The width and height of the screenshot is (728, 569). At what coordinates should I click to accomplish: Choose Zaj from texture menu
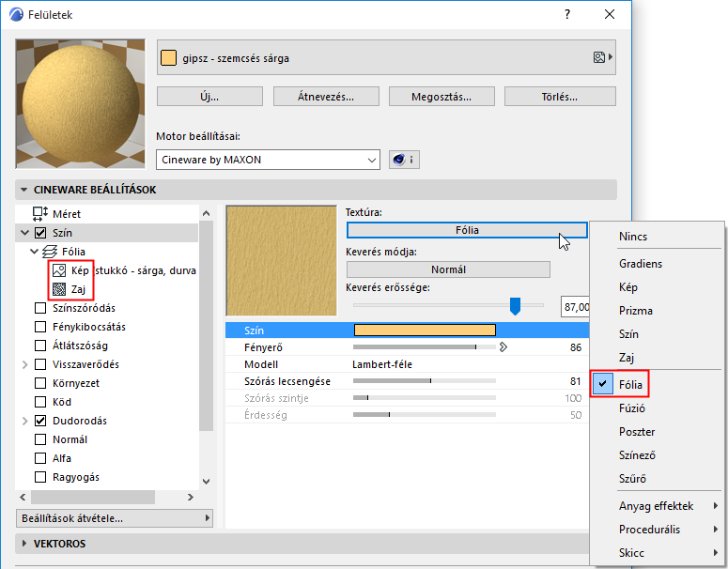[627, 358]
